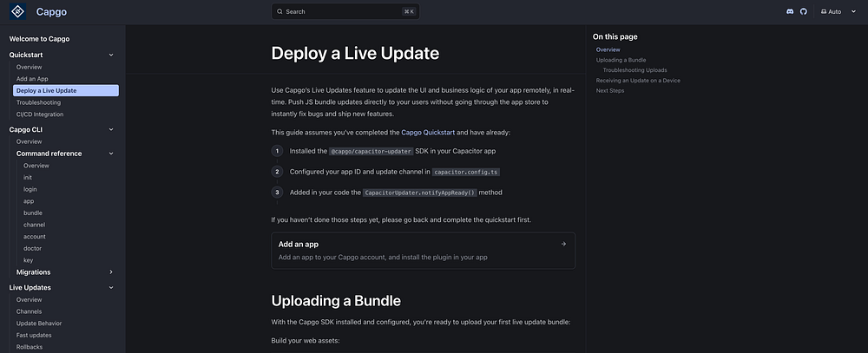
Task: Open the init command page
Action: pyautogui.click(x=28, y=178)
